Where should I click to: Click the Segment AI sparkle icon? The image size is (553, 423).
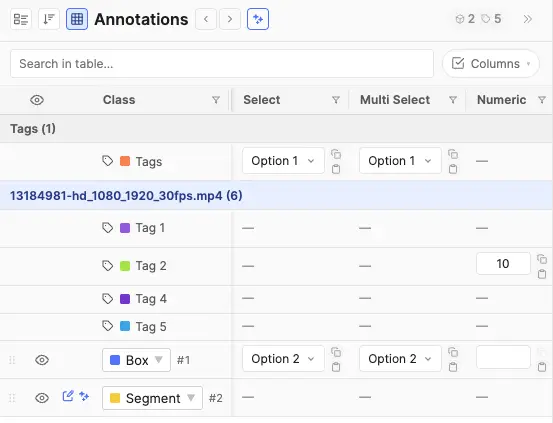(84, 396)
